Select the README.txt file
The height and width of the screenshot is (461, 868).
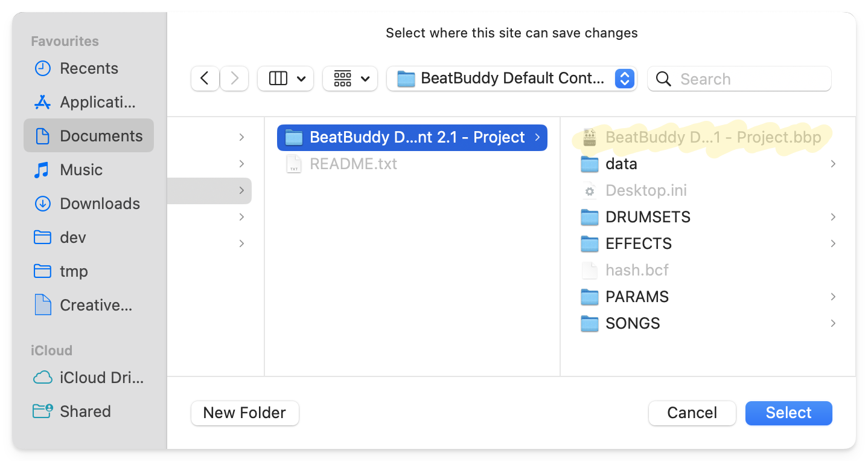354,163
